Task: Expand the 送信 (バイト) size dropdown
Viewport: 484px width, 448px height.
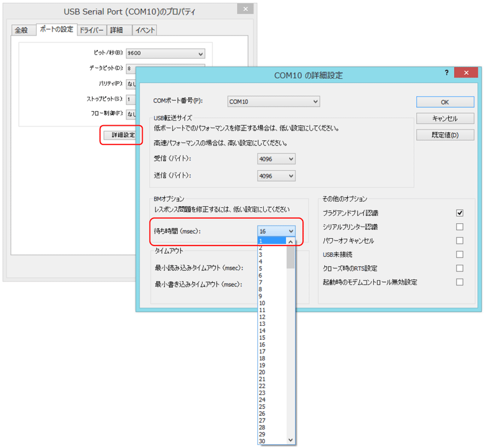Action: click(276, 175)
